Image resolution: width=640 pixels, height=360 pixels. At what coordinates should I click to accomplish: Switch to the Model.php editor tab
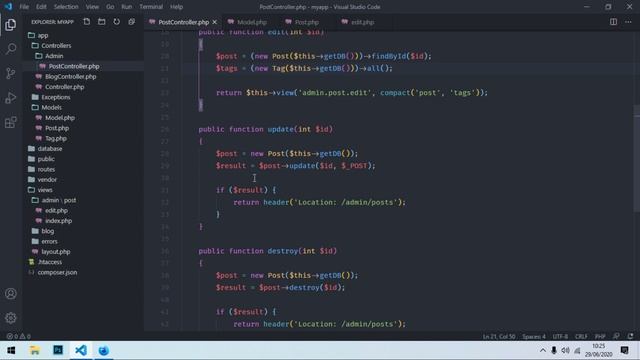pos(250,22)
